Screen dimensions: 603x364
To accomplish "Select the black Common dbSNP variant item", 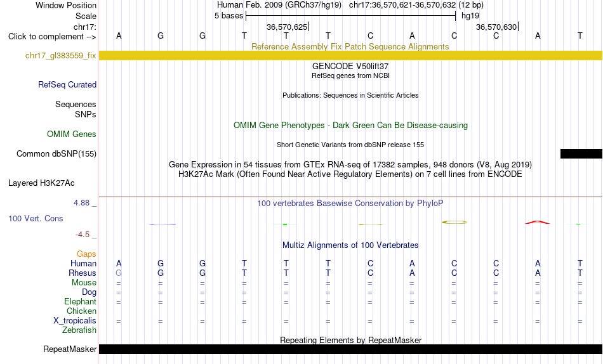I will 581,153.
